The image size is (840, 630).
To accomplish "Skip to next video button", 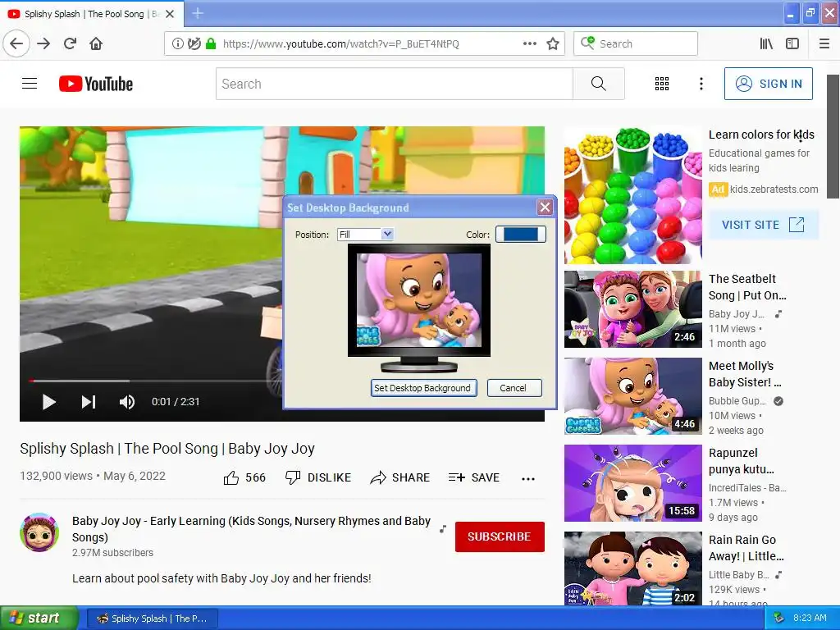I will coord(89,402).
